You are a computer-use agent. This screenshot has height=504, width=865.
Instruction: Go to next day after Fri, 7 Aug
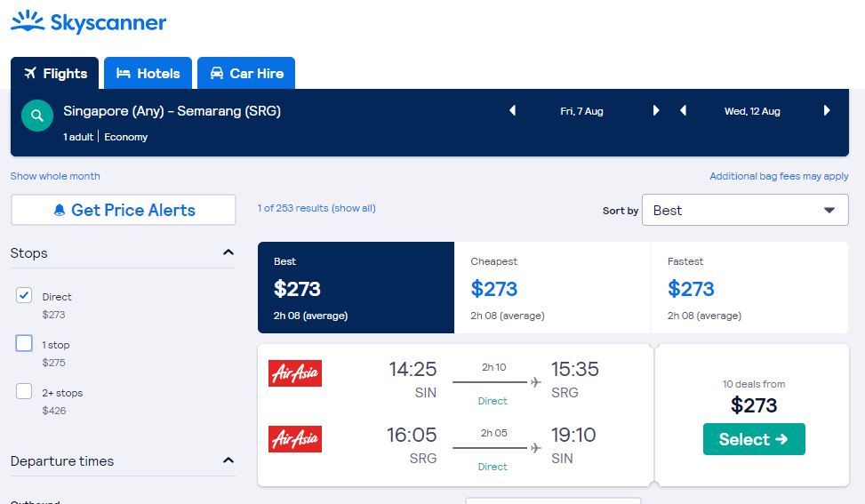click(656, 111)
